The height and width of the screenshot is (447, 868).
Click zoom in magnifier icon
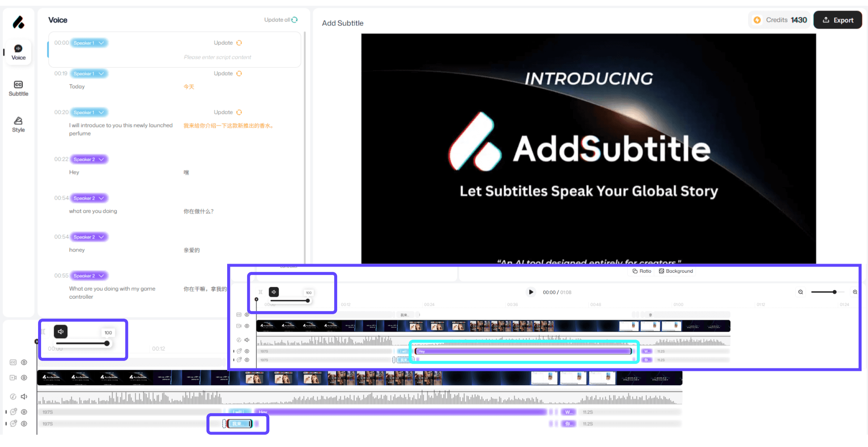(x=855, y=292)
